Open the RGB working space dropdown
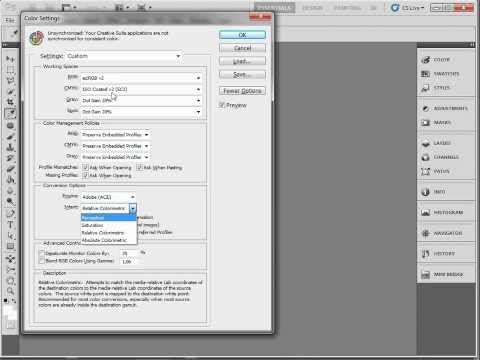This screenshot has width=480, height=360. pyautogui.click(x=142, y=78)
